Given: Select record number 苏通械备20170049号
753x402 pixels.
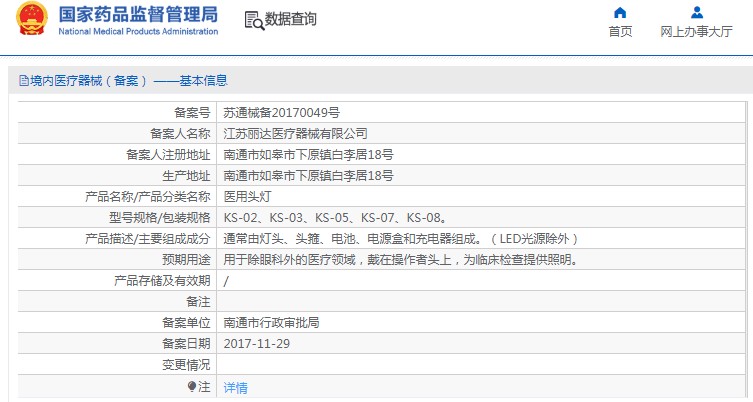Looking at the screenshot, I should (281, 113).
